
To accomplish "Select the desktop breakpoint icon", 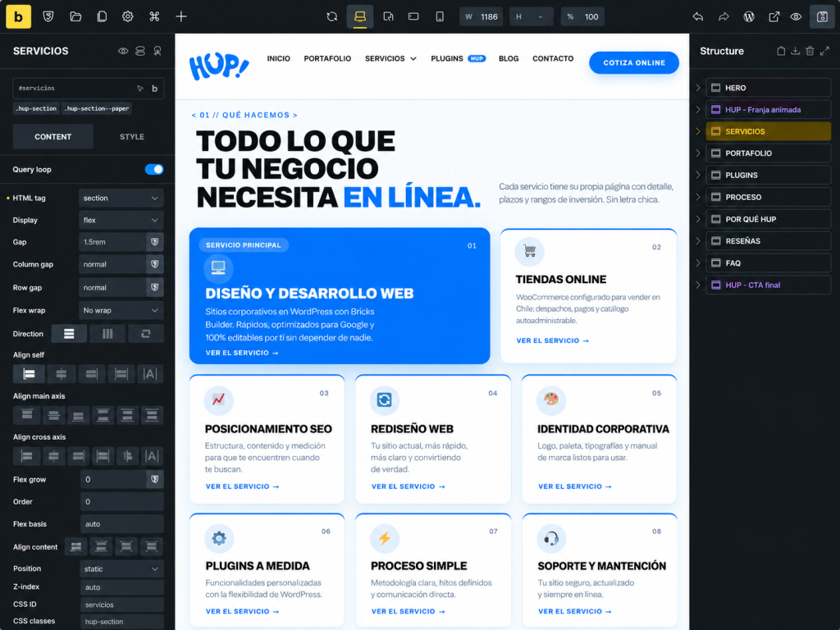I will coord(360,16).
